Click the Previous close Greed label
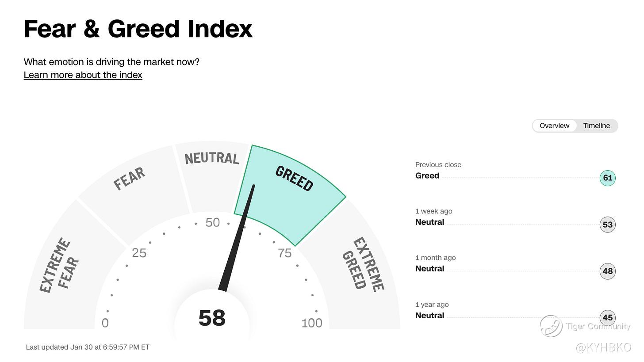This screenshot has height=362, width=644. (x=427, y=175)
